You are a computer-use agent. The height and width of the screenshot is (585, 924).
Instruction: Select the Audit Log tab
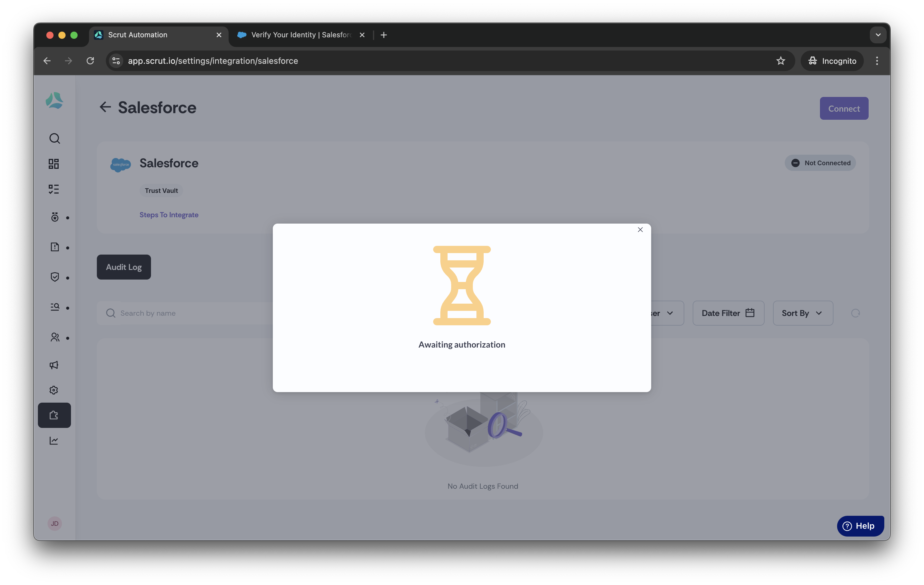[x=124, y=267]
